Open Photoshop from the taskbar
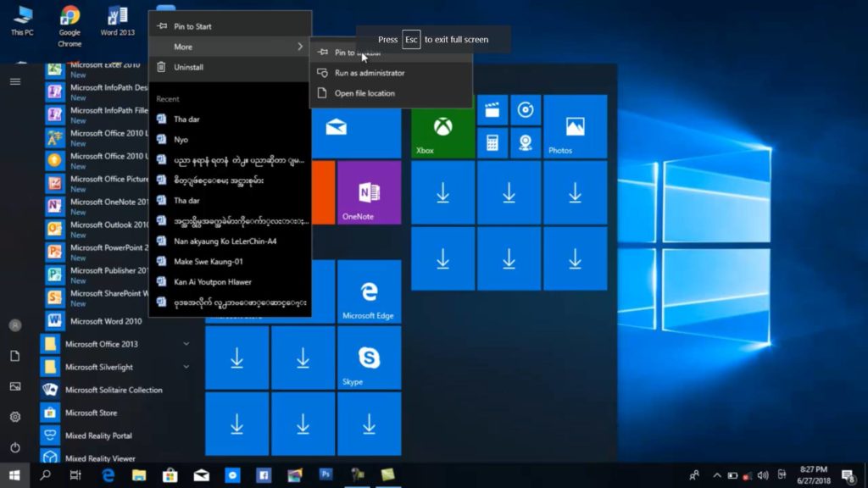Screen dimensions: 868x488 pos(325,474)
